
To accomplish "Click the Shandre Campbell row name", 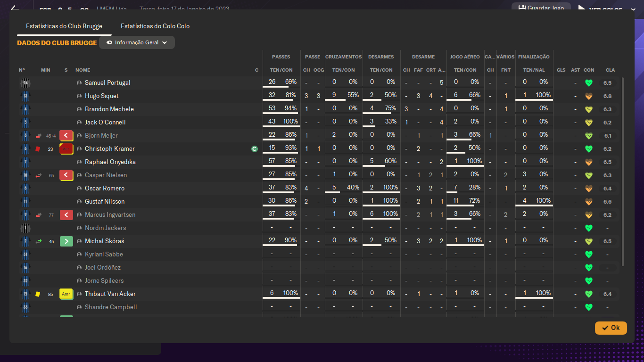I will tap(111, 307).
